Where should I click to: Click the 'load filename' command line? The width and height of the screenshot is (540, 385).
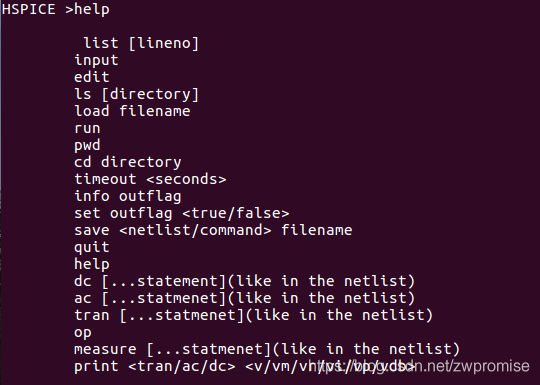tap(132, 111)
